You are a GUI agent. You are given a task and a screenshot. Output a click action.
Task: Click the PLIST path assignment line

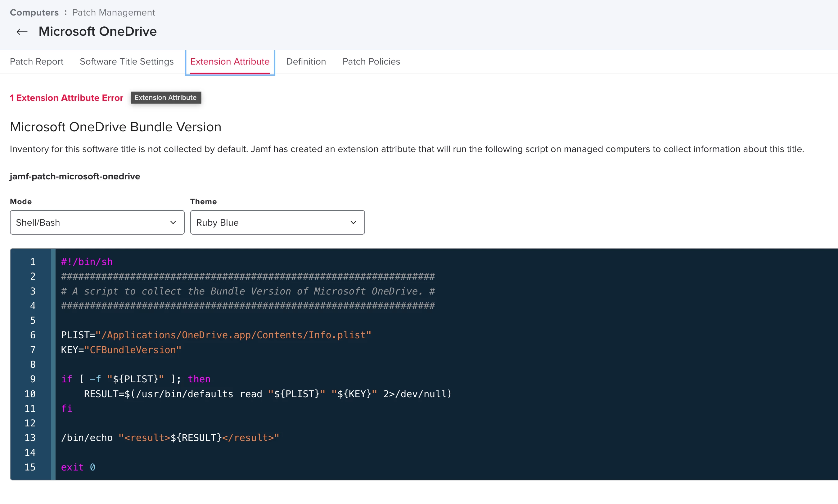coord(216,335)
